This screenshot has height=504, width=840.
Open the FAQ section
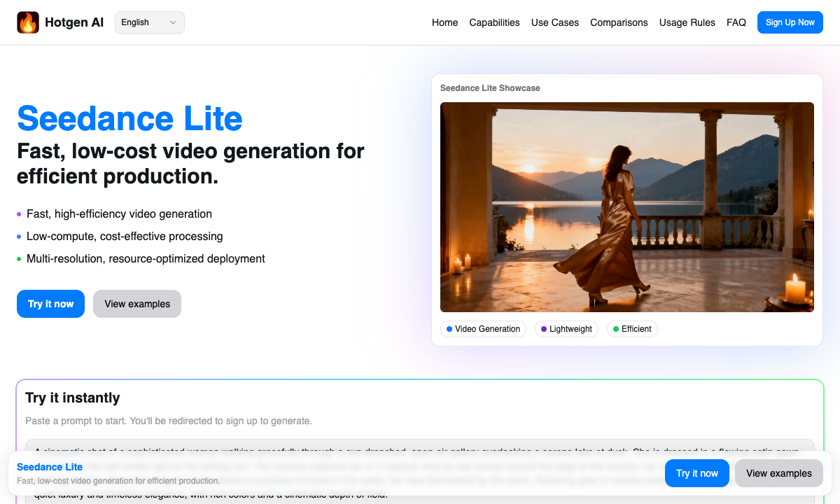pos(736,22)
